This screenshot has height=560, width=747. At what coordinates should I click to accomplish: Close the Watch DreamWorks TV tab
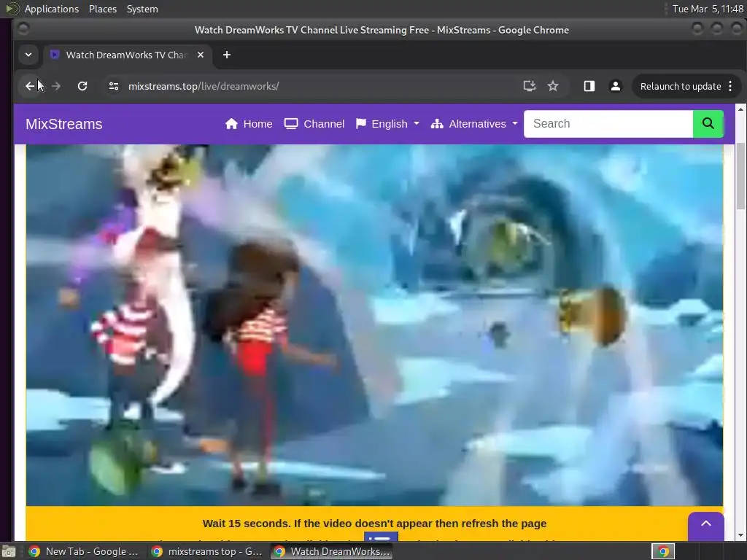pyautogui.click(x=201, y=55)
